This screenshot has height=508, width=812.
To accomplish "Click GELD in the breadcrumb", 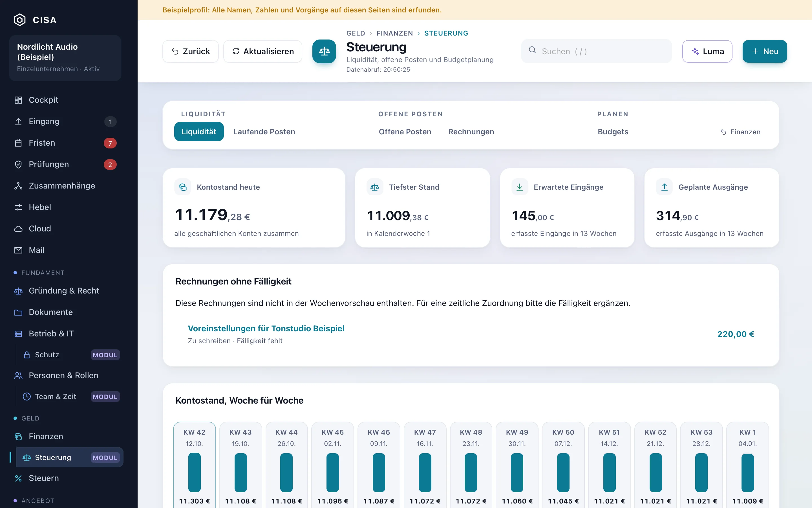I will (356, 33).
